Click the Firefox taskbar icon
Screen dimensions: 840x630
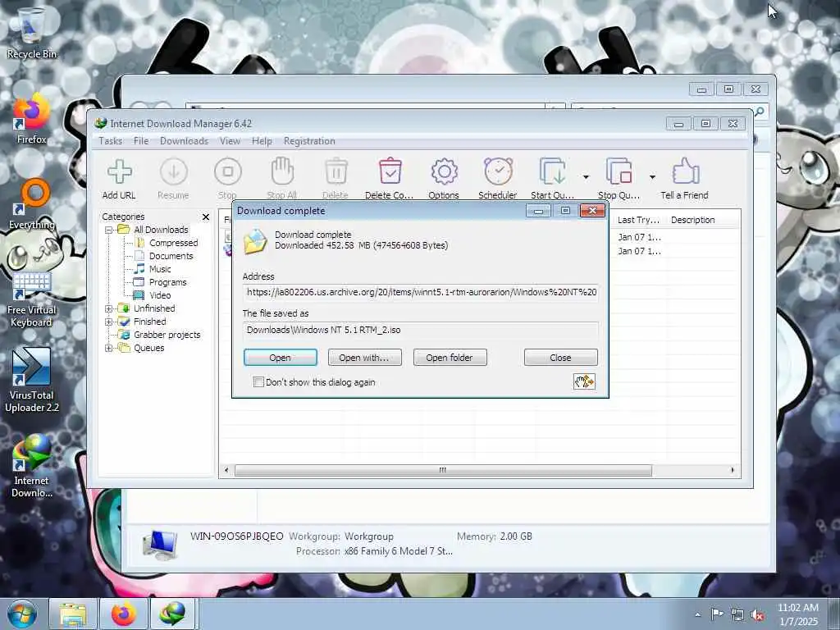tap(124, 614)
